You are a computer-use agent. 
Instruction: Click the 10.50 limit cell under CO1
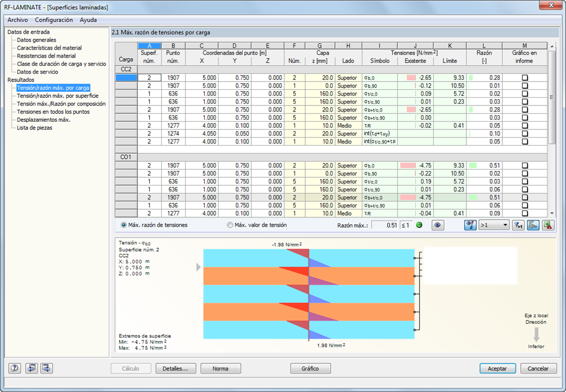[450, 173]
